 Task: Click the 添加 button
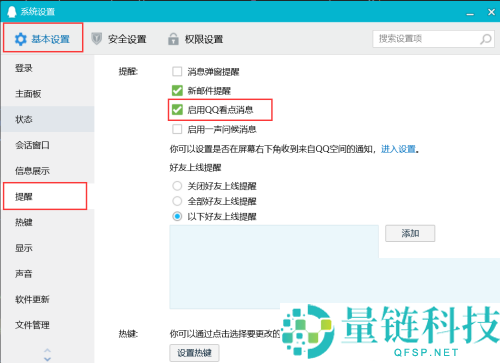click(x=410, y=233)
